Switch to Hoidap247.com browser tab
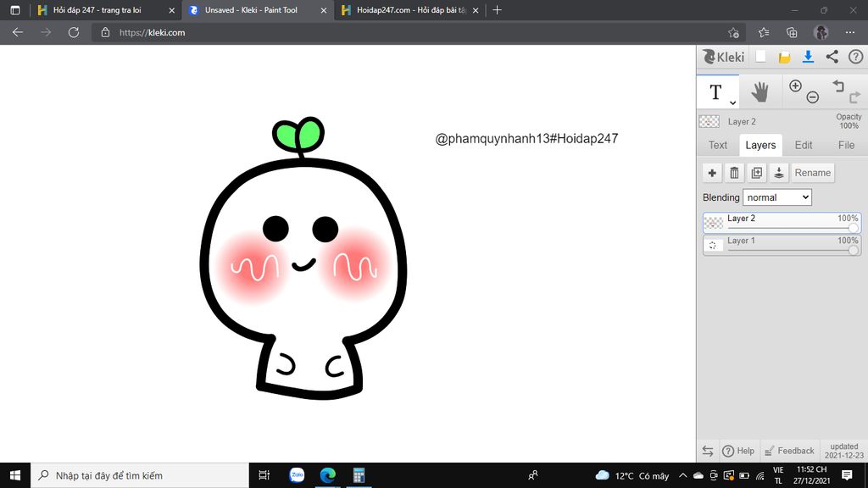Screen dimensions: 868x488 (x=411, y=10)
